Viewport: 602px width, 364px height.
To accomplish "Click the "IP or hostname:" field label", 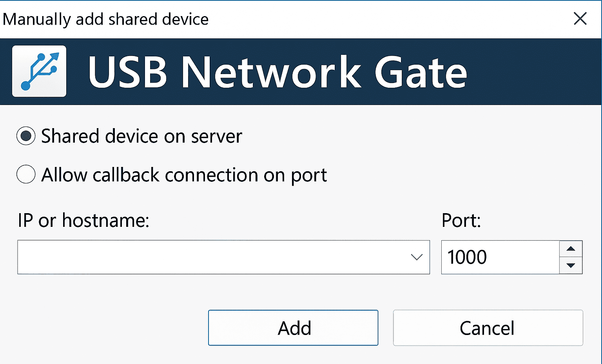I will [83, 220].
